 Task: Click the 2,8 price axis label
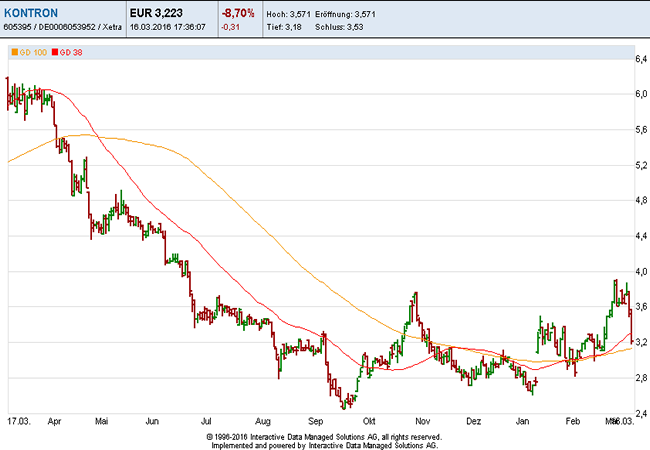click(x=641, y=378)
